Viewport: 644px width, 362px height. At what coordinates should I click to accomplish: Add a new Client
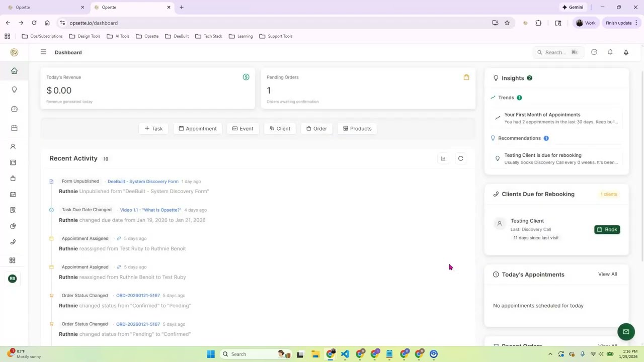[280, 129]
